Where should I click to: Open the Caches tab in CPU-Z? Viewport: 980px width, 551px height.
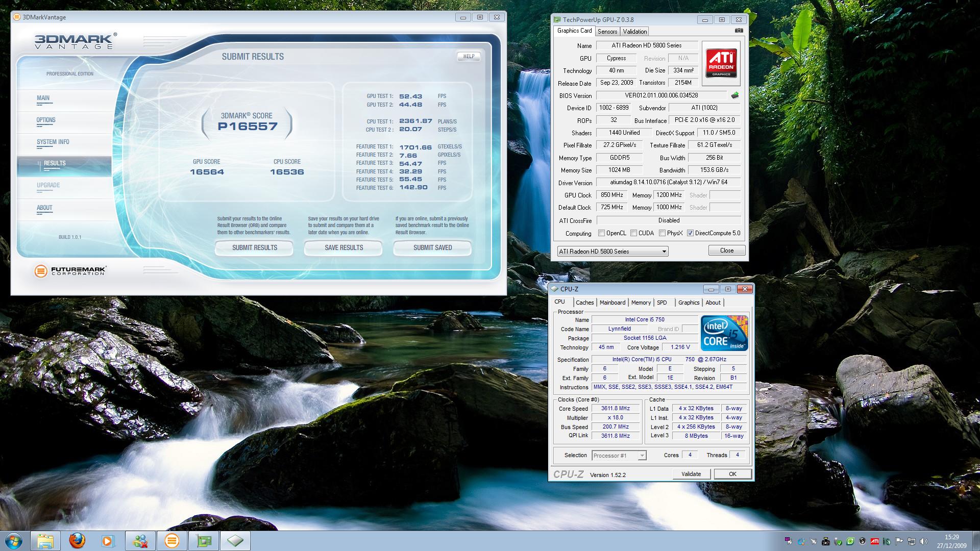click(585, 303)
